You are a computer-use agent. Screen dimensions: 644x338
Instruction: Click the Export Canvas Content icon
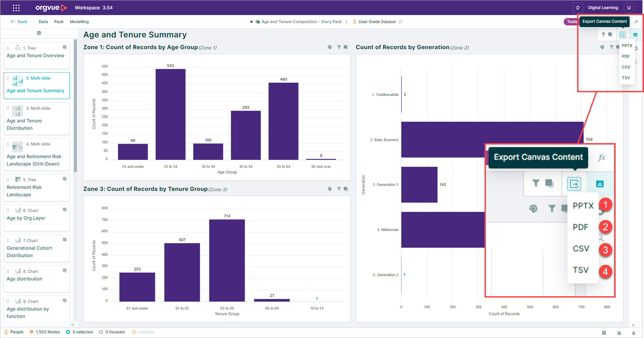point(623,34)
